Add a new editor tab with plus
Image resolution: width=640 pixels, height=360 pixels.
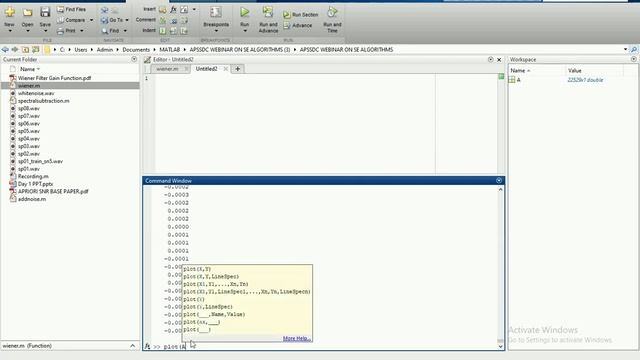pos(238,69)
